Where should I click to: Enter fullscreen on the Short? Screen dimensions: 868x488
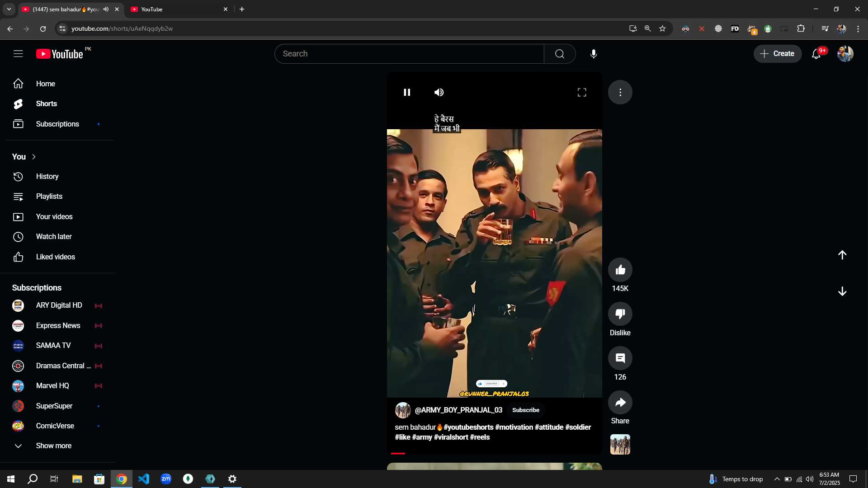(582, 92)
